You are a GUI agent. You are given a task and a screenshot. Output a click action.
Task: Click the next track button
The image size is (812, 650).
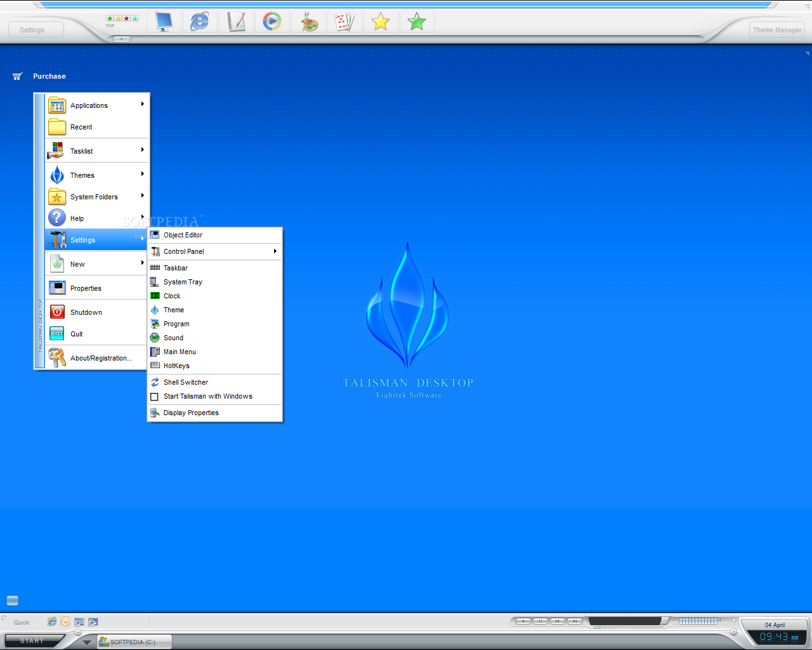tap(575, 621)
